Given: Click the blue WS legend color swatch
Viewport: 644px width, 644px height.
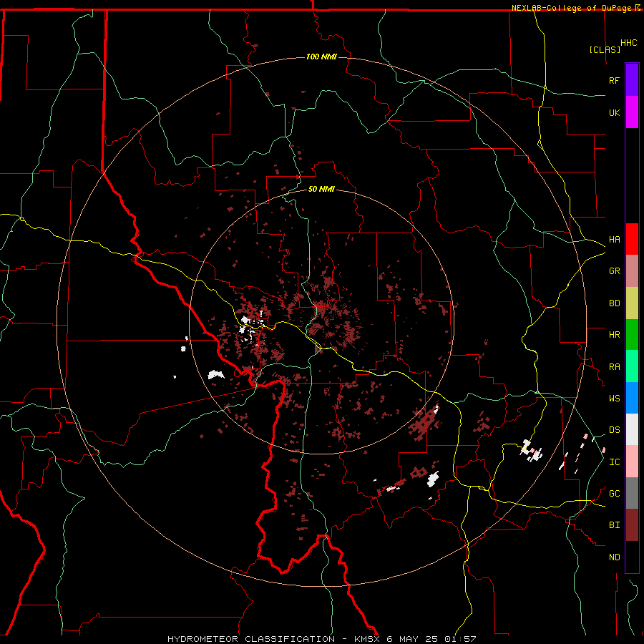Looking at the screenshot, I should point(632,398).
